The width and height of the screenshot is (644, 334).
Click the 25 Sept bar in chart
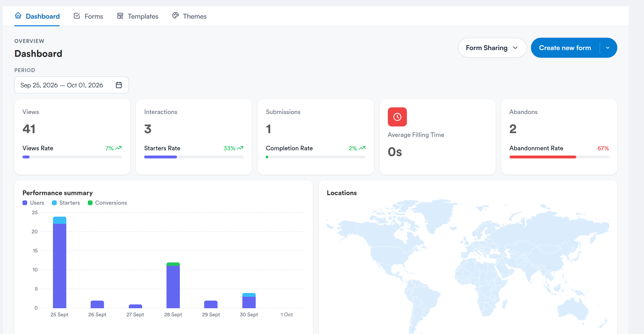click(59, 262)
